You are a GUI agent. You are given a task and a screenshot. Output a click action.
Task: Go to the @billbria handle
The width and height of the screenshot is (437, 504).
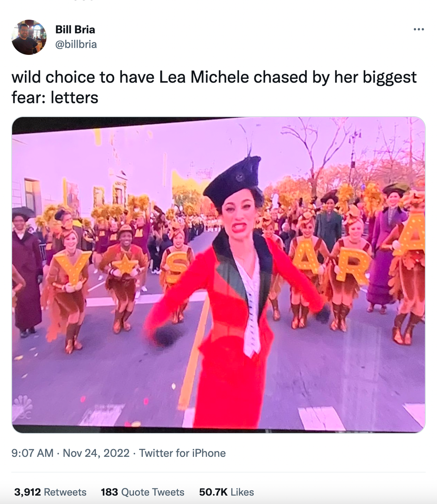[76, 44]
